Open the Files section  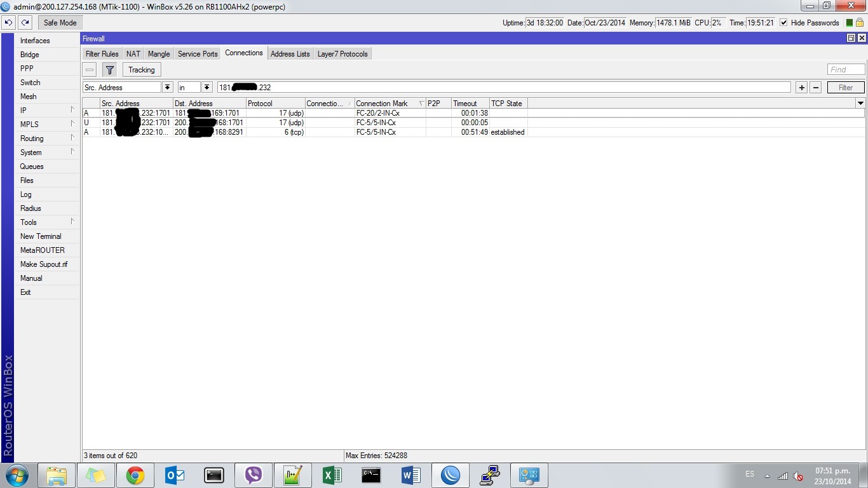coord(27,180)
